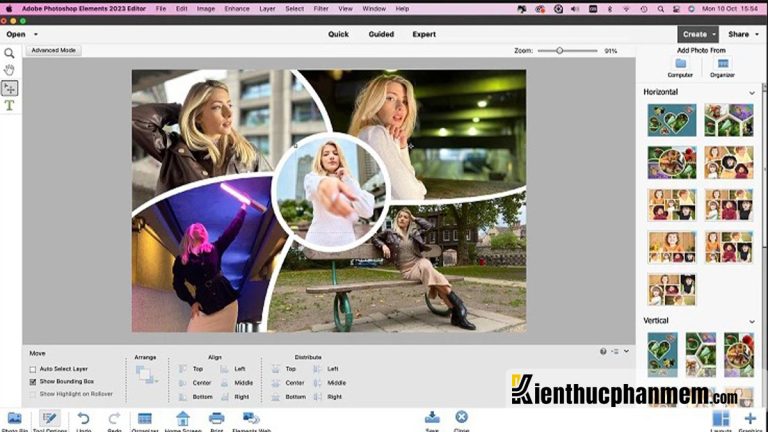Click the Print icon
Image resolution: width=768 pixels, height=432 pixels.
click(x=216, y=419)
